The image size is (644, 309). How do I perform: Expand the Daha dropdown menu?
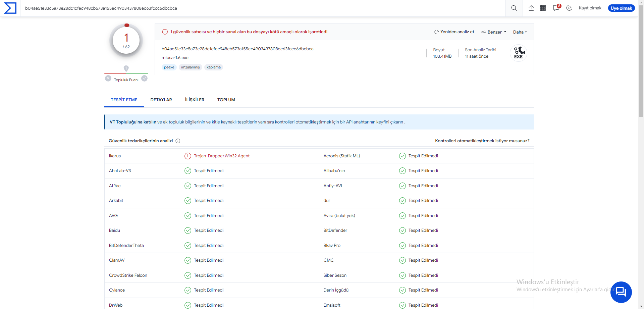[x=520, y=32]
